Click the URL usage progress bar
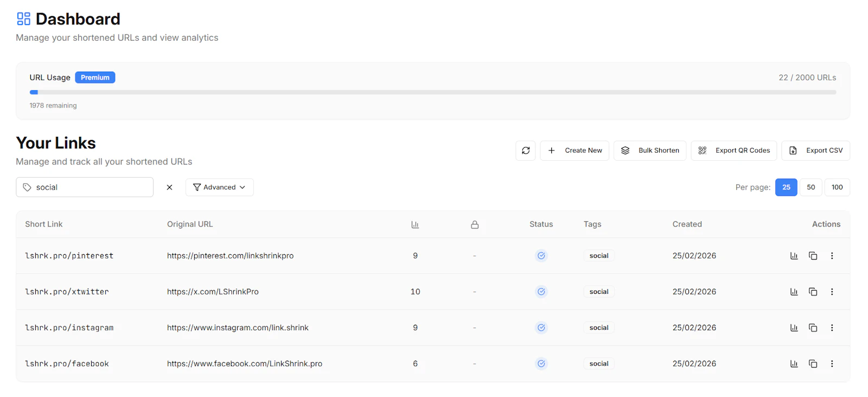Screen dimensions: 868x397 point(433,92)
